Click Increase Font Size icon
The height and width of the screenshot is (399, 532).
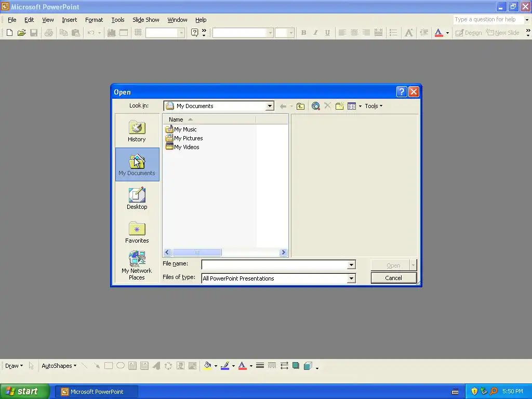tap(409, 33)
